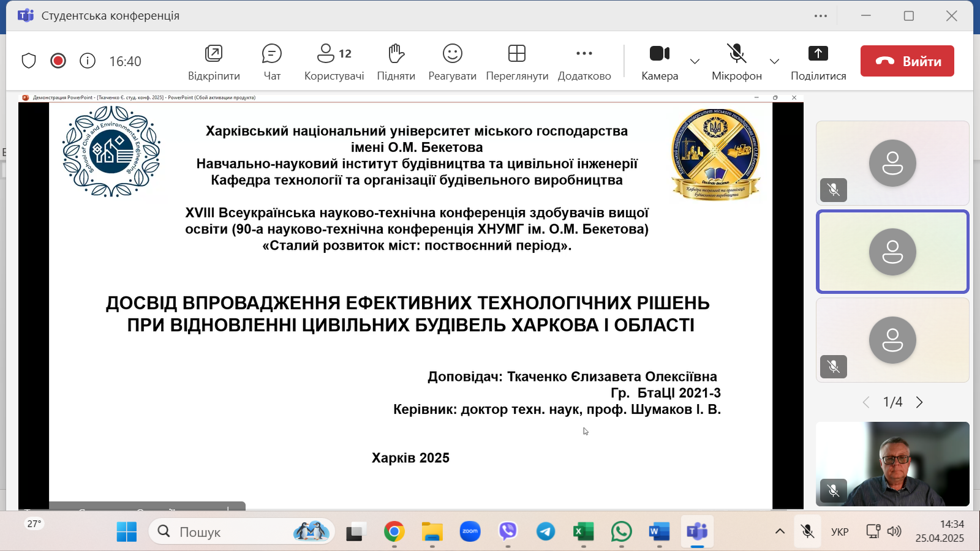The width and height of the screenshot is (980, 551).
Task: Click the meeting timer 16:40
Action: pyautogui.click(x=125, y=61)
